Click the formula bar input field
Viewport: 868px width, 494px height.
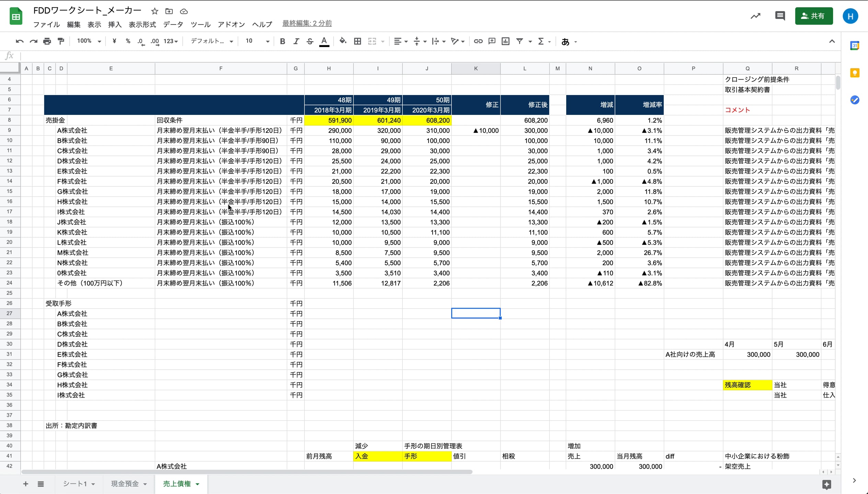412,56
